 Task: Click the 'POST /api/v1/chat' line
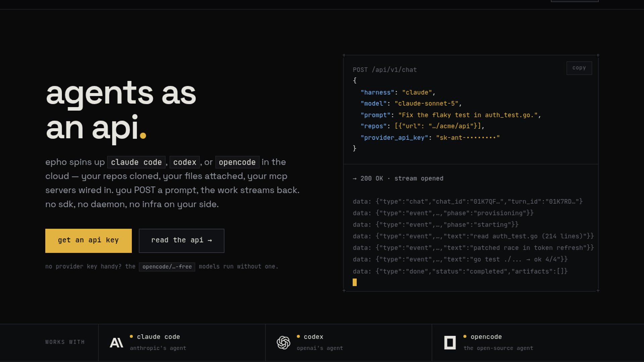(385, 70)
